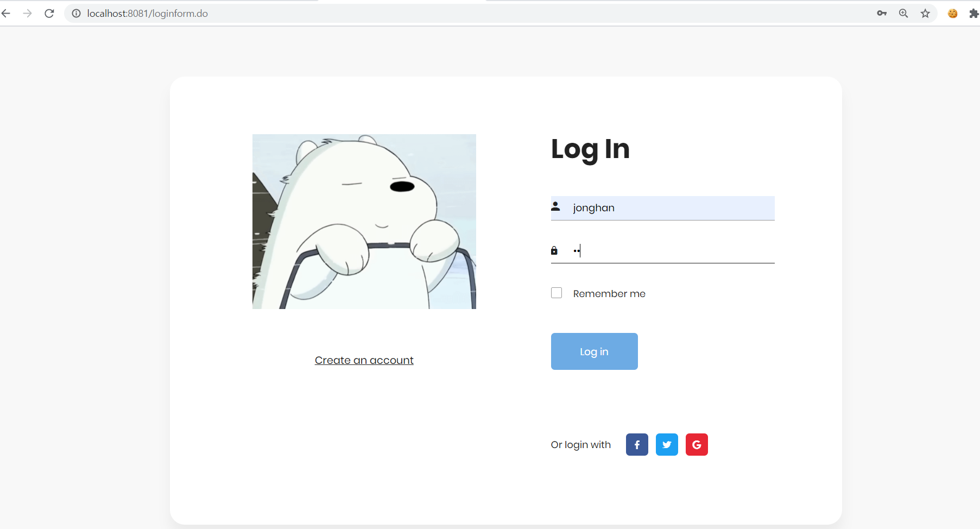Log in with the Google icon
This screenshot has height=529, width=980.
pos(696,444)
